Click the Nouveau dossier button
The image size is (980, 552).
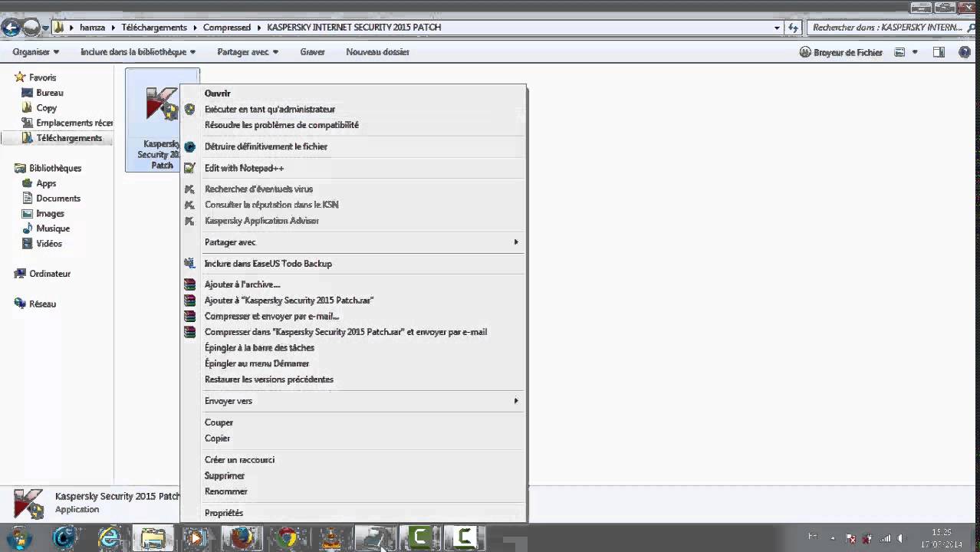[377, 52]
